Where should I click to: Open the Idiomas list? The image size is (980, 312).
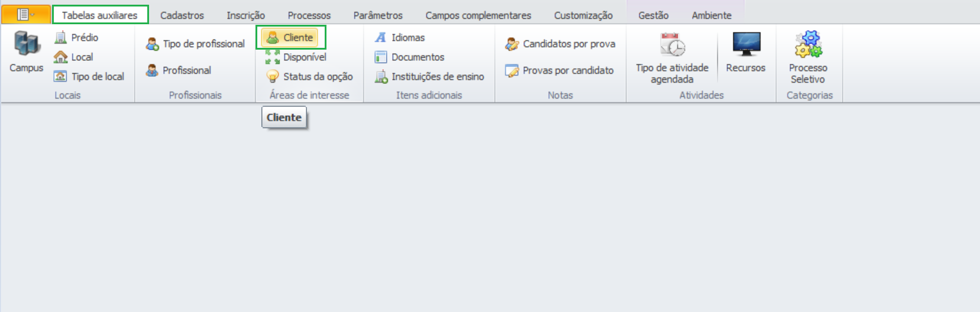click(x=408, y=38)
